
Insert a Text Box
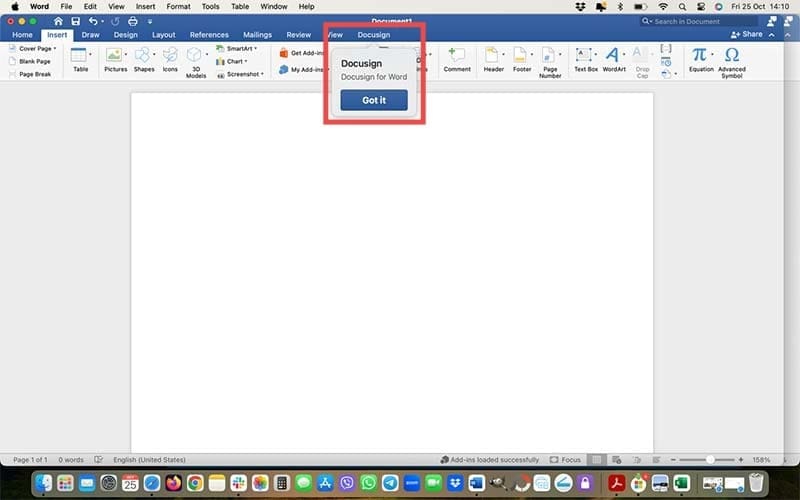pyautogui.click(x=586, y=58)
